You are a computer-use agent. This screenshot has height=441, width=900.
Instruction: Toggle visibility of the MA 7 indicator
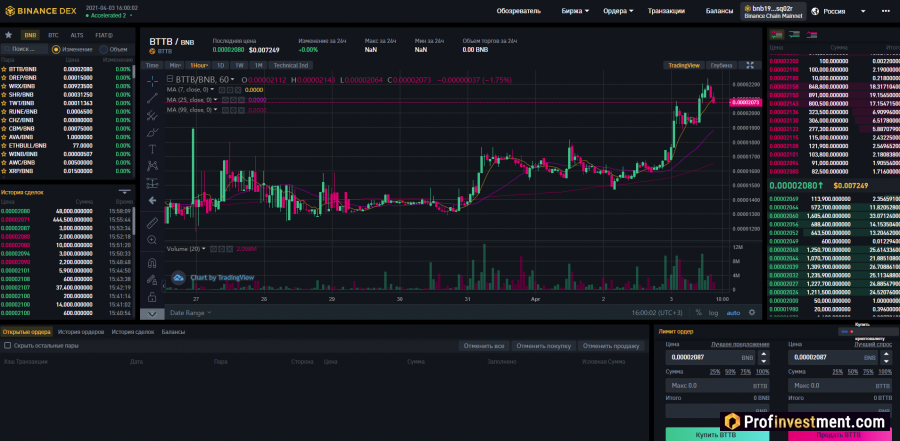(223, 90)
